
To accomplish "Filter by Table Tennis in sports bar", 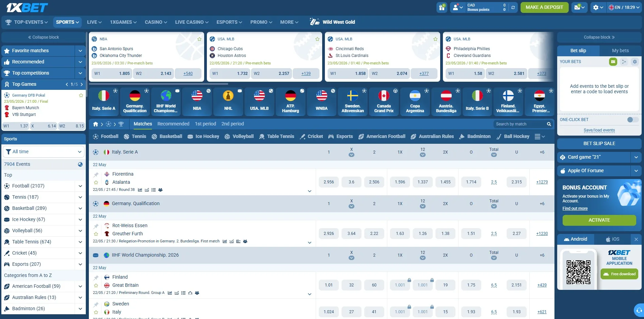I will (277, 136).
